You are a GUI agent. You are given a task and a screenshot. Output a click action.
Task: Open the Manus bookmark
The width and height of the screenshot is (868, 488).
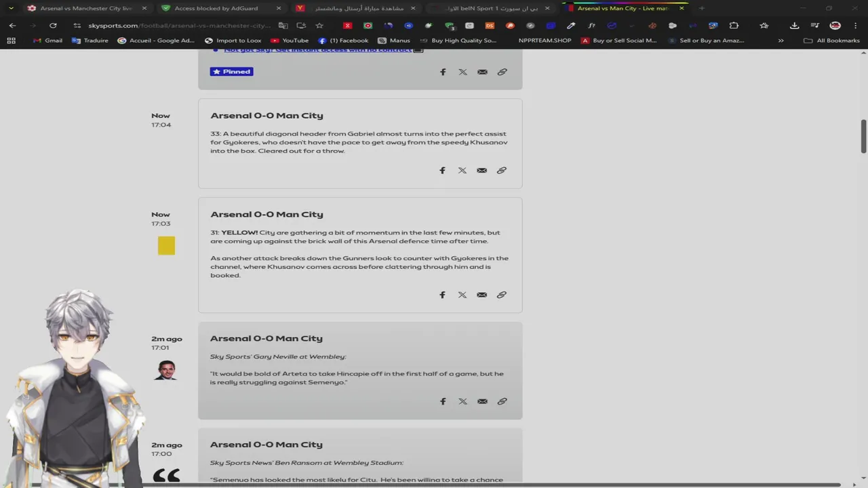coord(394,41)
